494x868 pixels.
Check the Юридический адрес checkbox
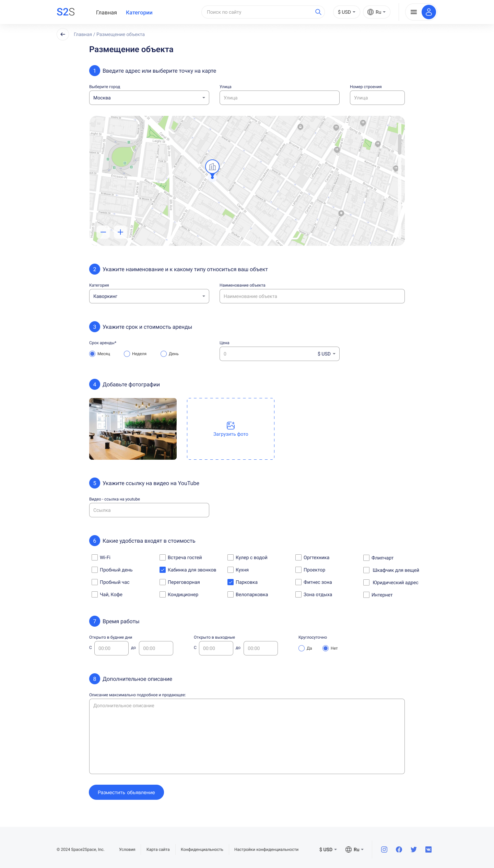point(366,582)
